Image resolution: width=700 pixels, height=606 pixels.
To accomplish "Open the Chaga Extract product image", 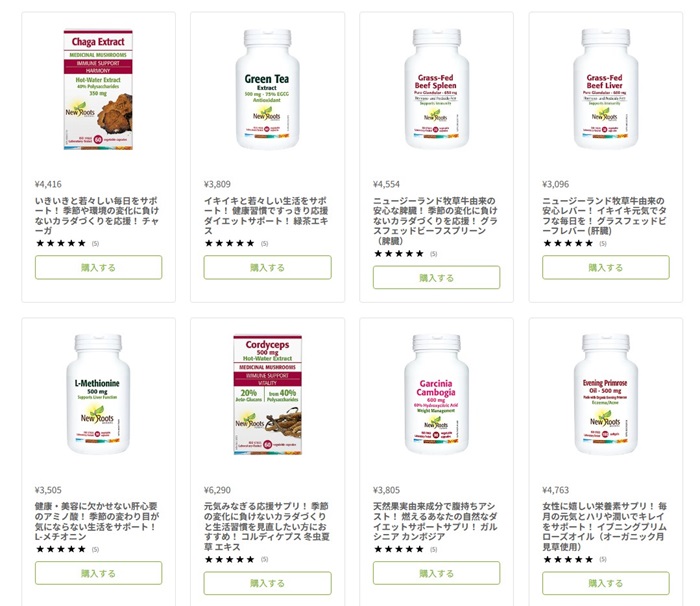I will 98,90.
